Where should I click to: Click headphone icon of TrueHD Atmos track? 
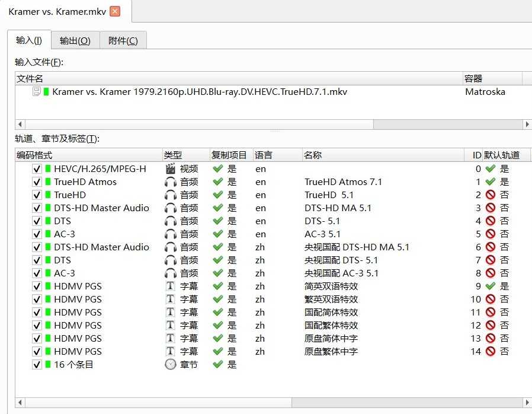[x=171, y=182]
